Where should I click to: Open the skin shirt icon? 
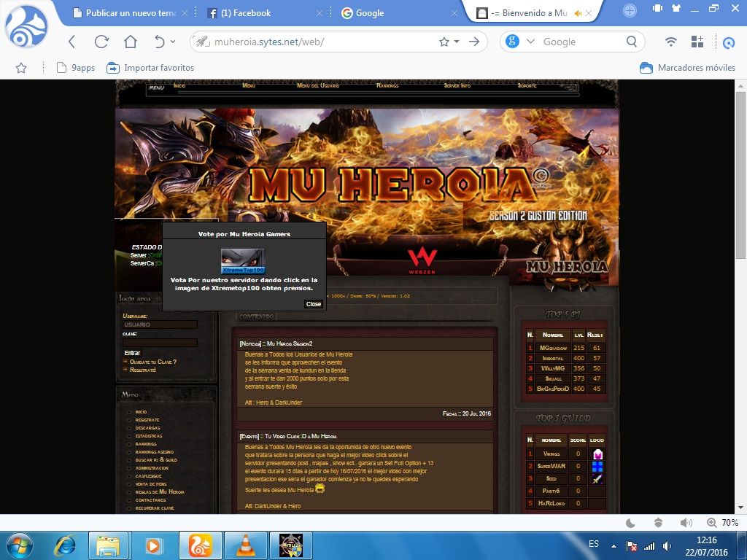[x=676, y=8]
